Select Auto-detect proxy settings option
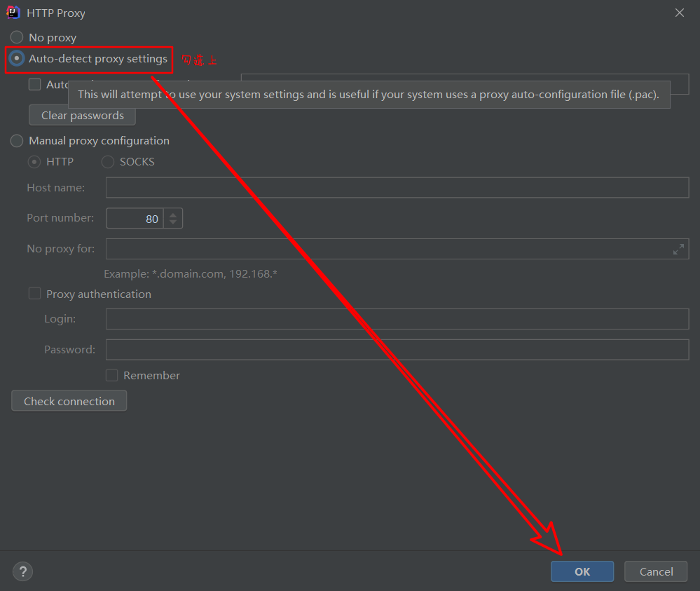 coord(17,58)
